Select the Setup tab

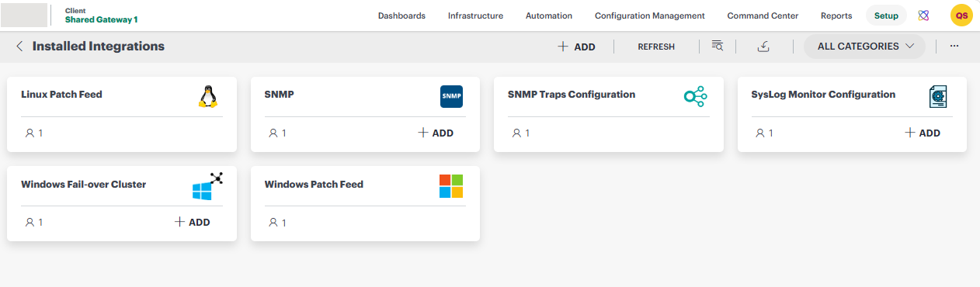coord(886,16)
